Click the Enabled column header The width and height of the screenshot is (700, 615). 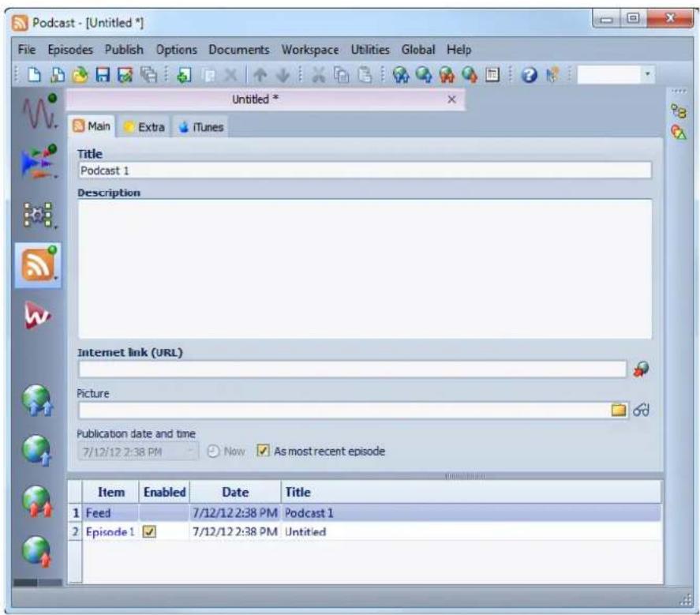164,492
